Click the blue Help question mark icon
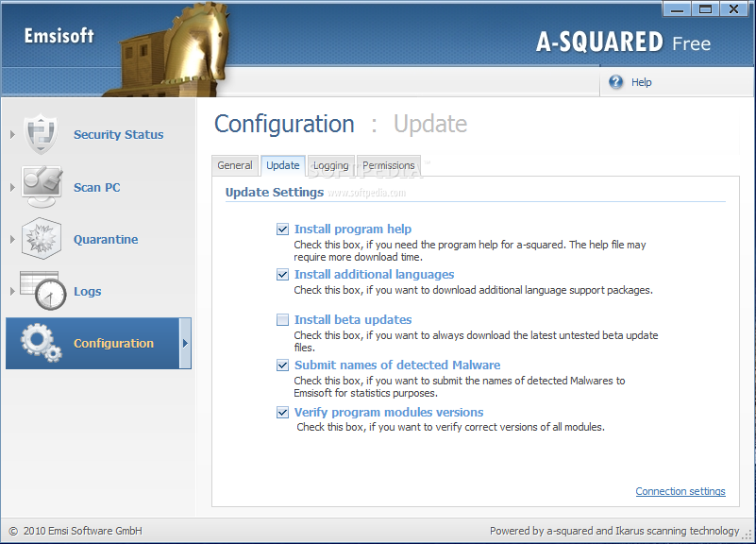Screen dimensions: 756x544 point(615,82)
